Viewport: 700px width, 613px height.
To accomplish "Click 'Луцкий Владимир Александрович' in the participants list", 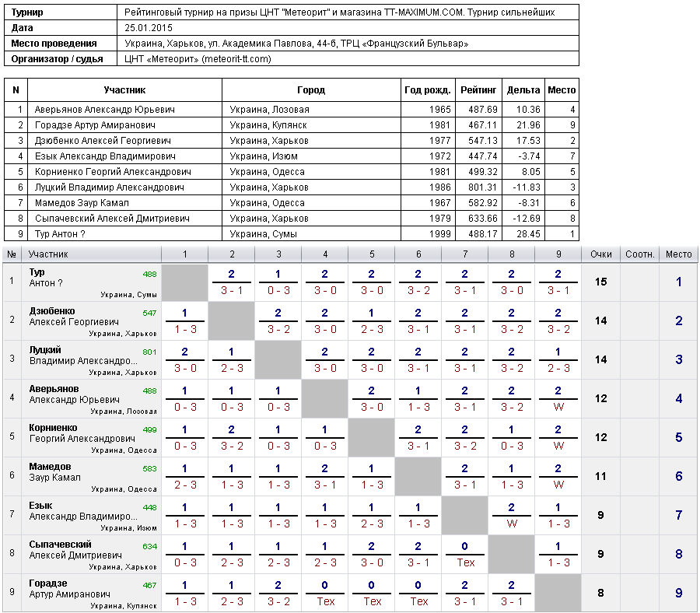I will (x=110, y=187).
